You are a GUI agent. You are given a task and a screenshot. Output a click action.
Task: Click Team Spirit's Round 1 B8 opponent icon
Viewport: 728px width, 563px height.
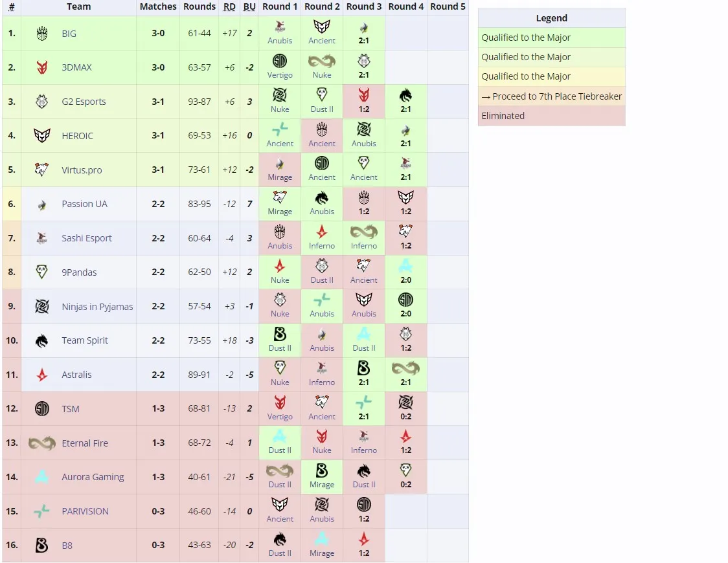280,334
